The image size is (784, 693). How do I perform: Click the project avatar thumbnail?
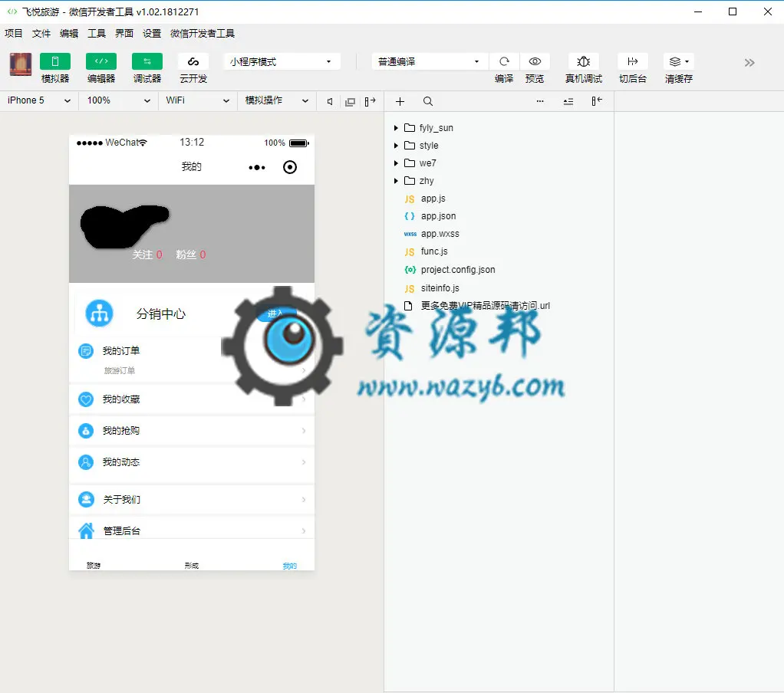click(x=21, y=64)
